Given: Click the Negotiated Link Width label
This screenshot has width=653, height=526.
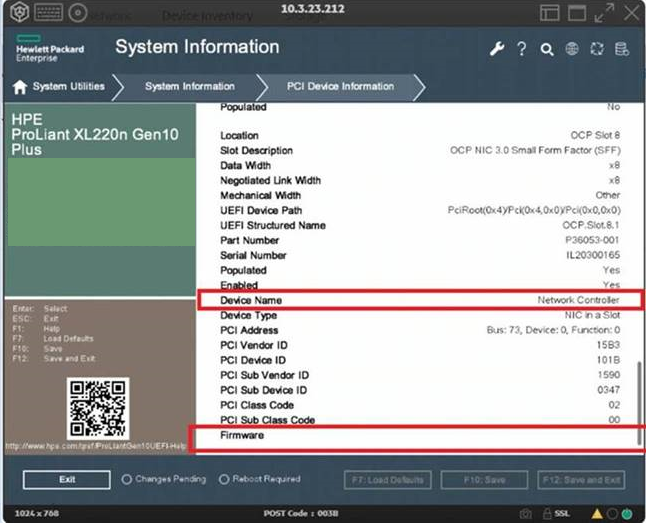Looking at the screenshot, I should tap(271, 181).
